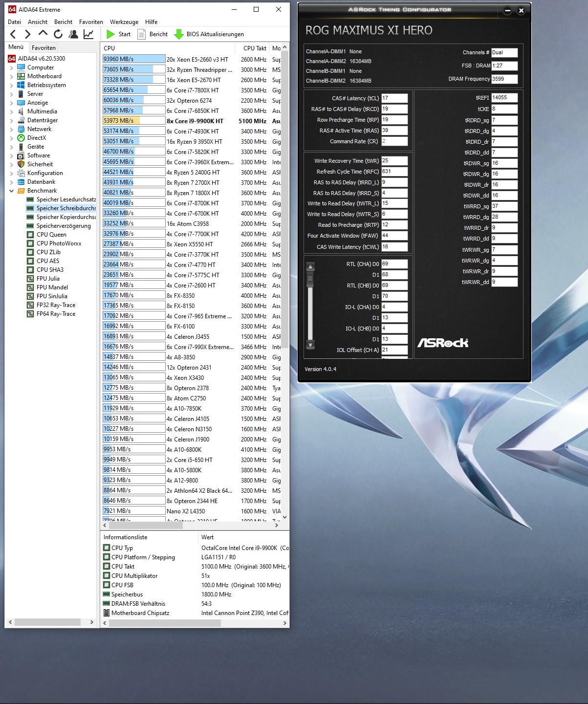Select the AIDA64 v6.20.5300 root icon
The image size is (588, 704).
(12, 59)
